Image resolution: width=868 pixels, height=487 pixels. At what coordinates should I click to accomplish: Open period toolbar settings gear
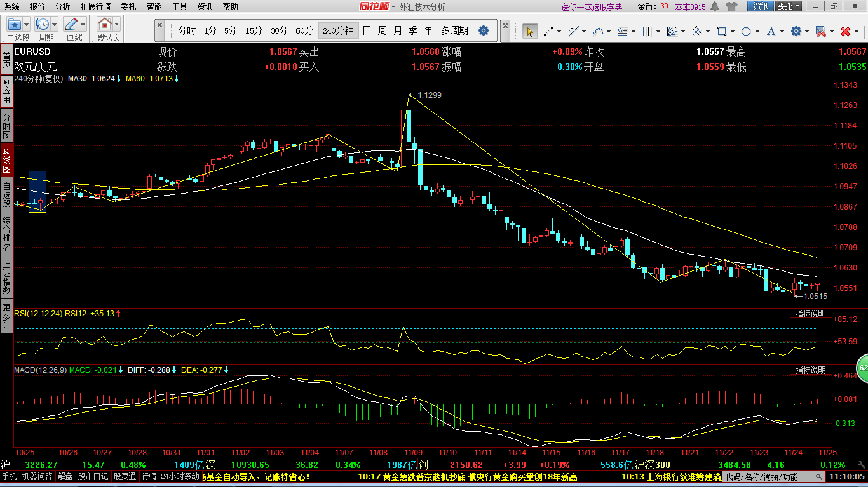[484, 30]
